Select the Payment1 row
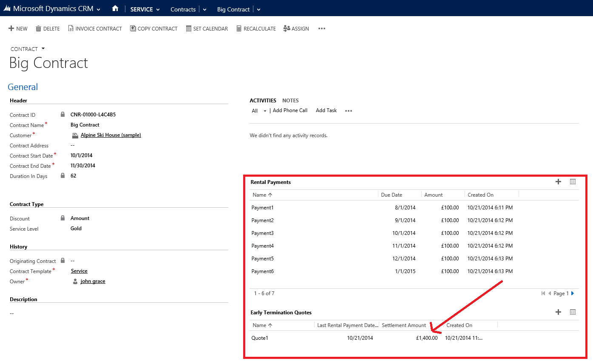 coord(414,208)
